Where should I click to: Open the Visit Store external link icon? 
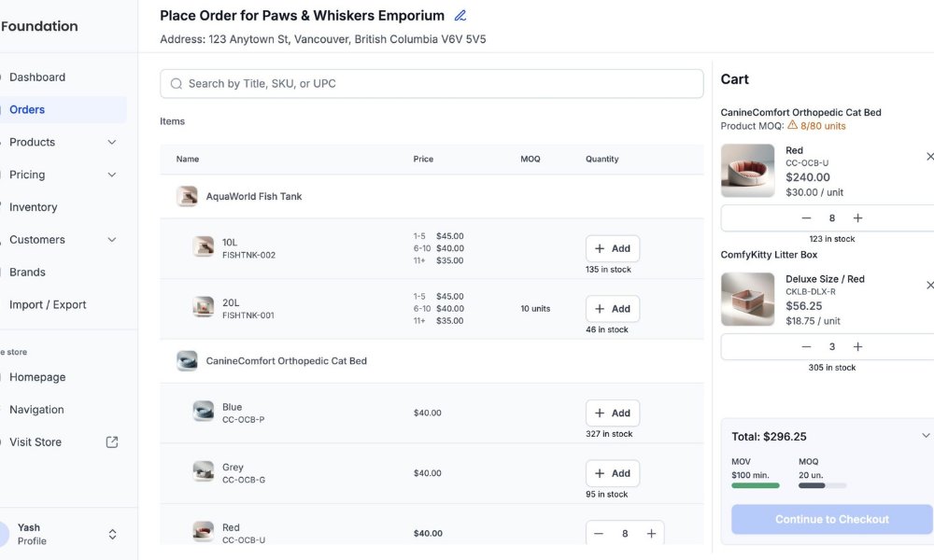point(112,442)
